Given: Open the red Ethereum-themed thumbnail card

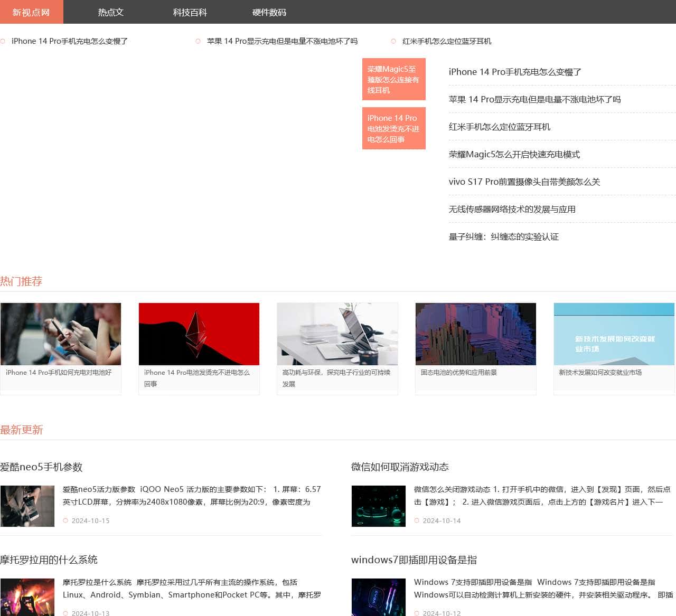Looking at the screenshot, I should coord(199,334).
